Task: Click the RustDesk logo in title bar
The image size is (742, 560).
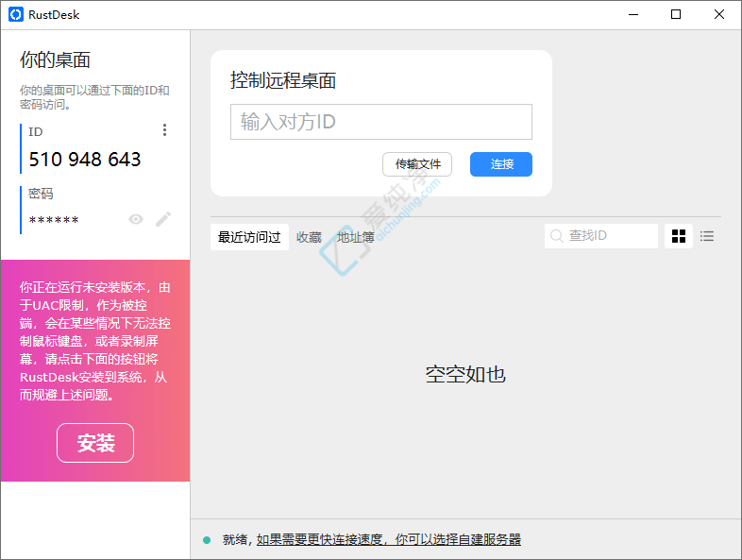Action: (15, 14)
